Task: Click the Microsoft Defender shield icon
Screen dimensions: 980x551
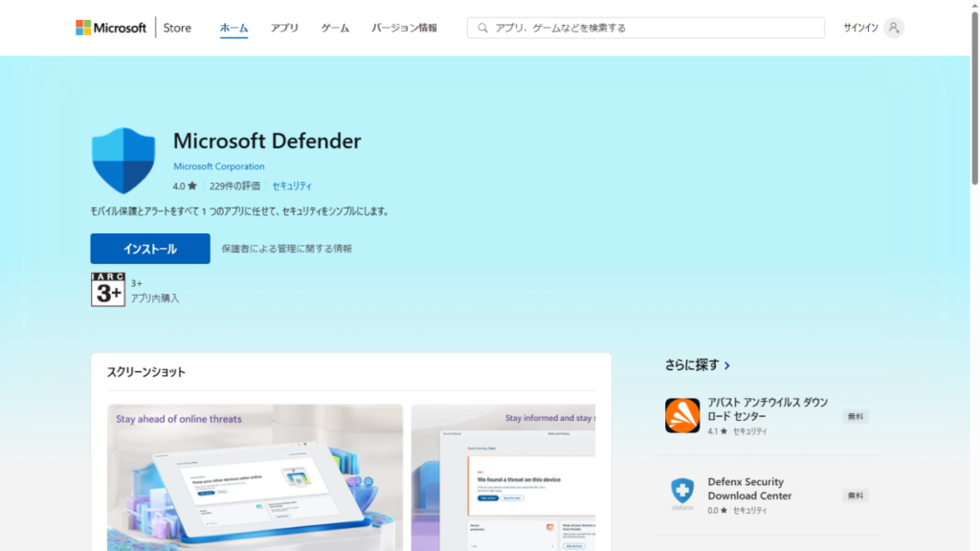Action: [x=123, y=161]
